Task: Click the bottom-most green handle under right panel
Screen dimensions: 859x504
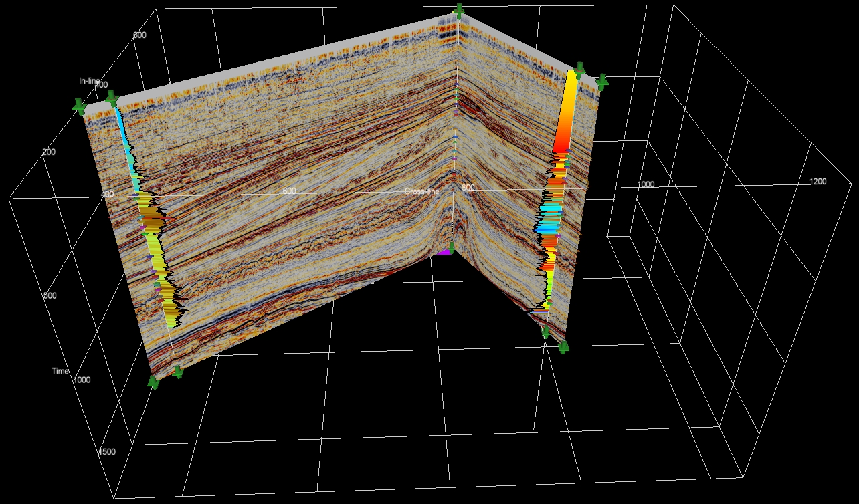Action: (x=563, y=347)
